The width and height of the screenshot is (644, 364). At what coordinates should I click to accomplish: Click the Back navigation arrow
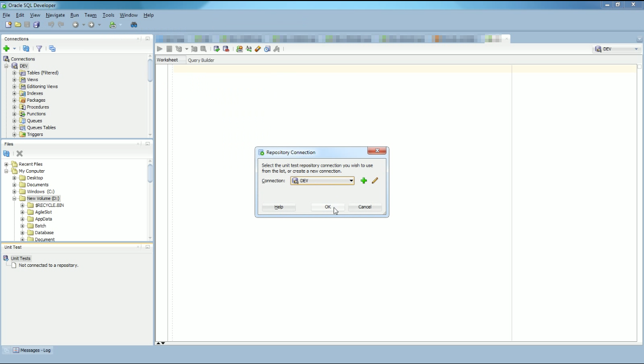(x=75, y=25)
